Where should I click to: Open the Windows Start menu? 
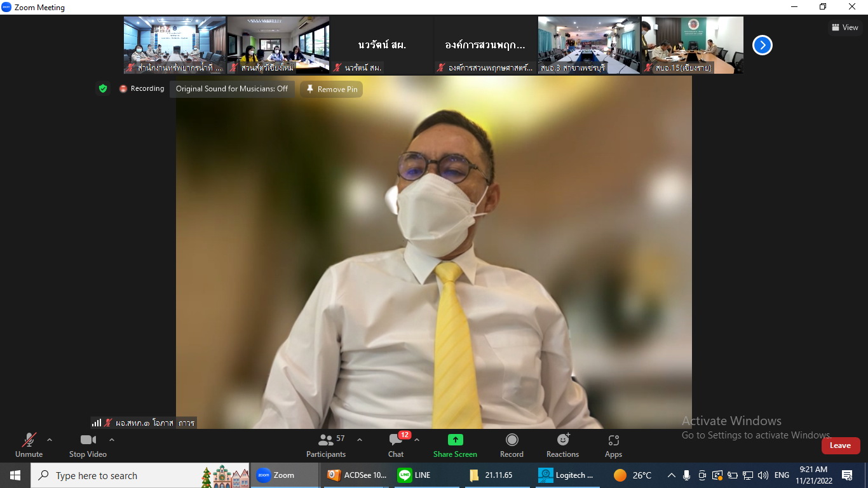(15, 475)
